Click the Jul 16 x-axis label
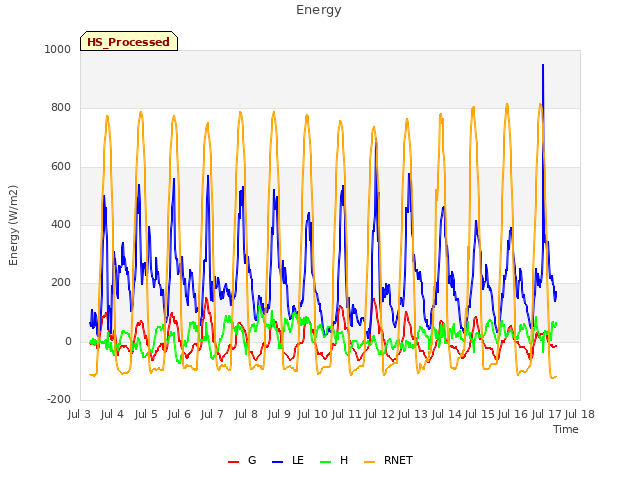640x480 pixels. [513, 414]
